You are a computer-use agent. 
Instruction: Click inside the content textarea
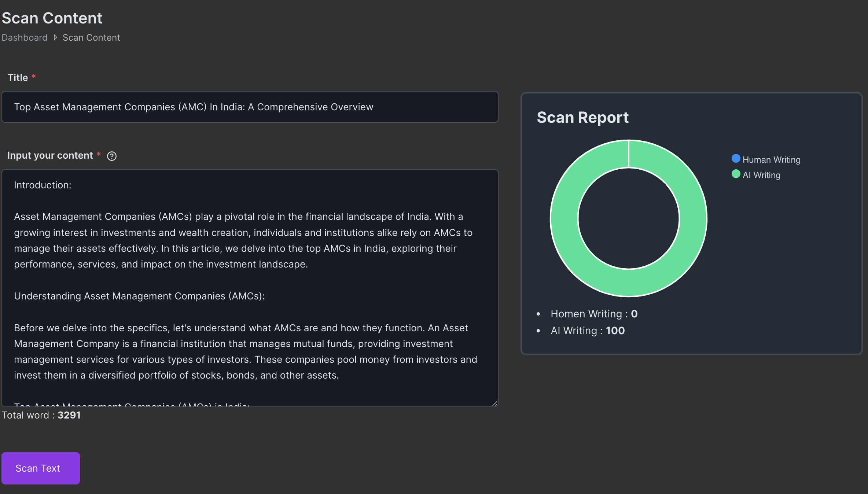pos(250,288)
